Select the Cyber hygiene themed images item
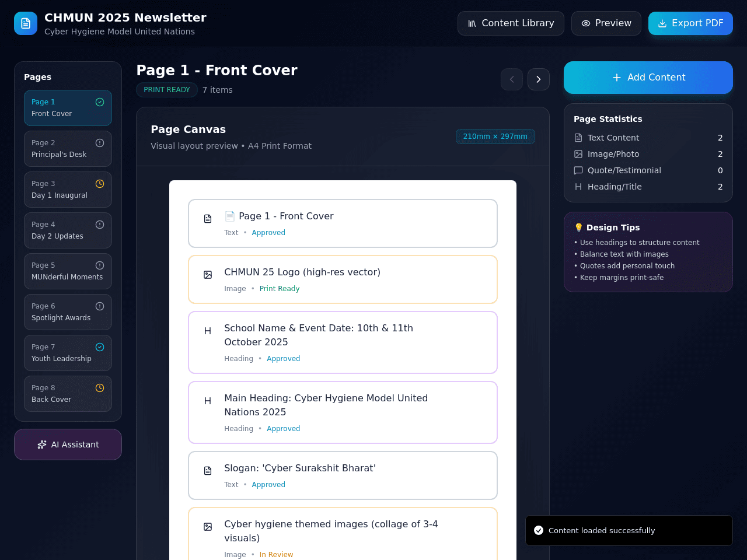747x560 pixels. click(343, 535)
